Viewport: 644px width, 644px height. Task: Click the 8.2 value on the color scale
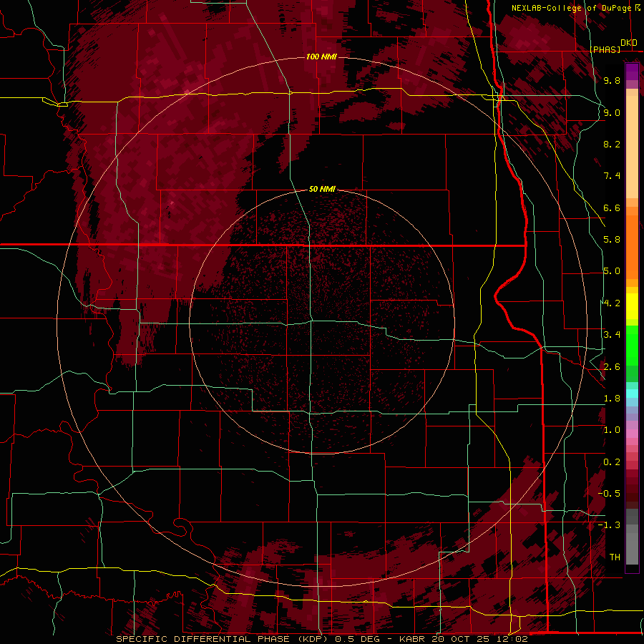click(612, 144)
